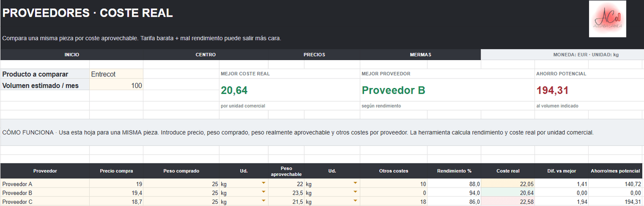The height and width of the screenshot is (206, 644).
Task: Open Proveedor B usable weight unit dropdown
Action: point(355,193)
